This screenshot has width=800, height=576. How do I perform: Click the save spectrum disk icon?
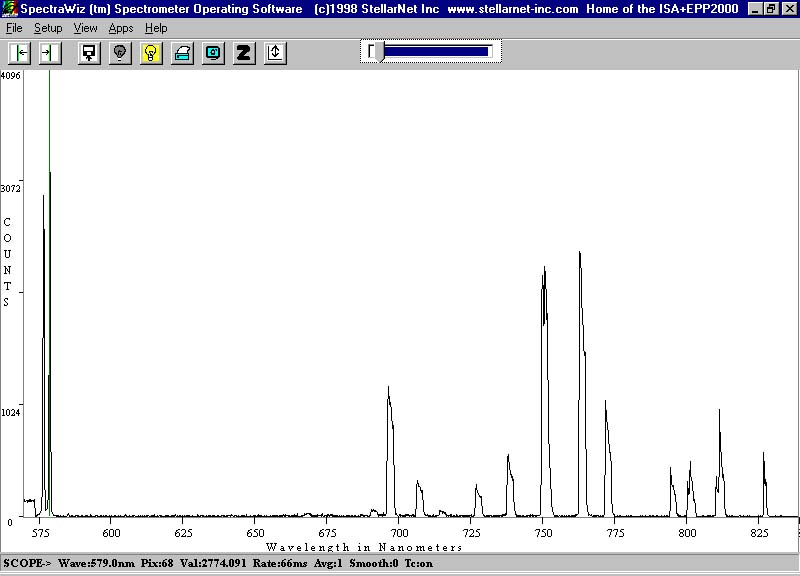(x=89, y=53)
